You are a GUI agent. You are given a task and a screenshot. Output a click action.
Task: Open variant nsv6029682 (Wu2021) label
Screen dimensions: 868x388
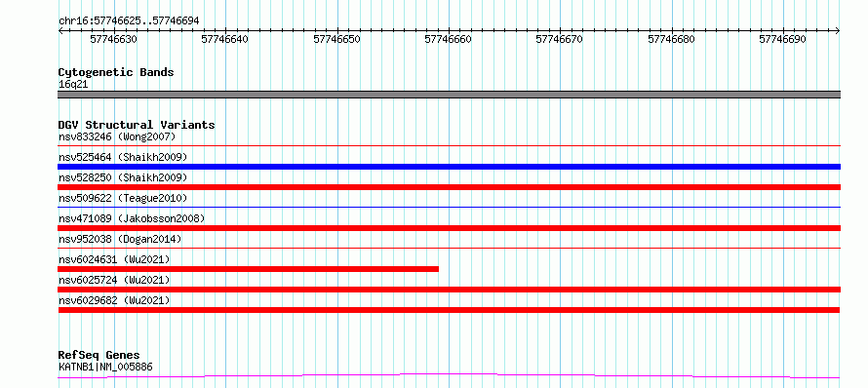tap(114, 300)
